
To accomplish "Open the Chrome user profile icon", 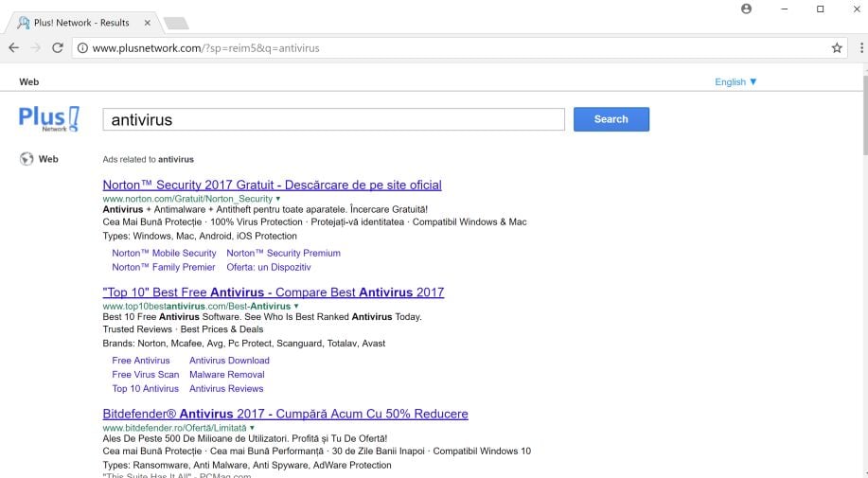I will (x=746, y=9).
